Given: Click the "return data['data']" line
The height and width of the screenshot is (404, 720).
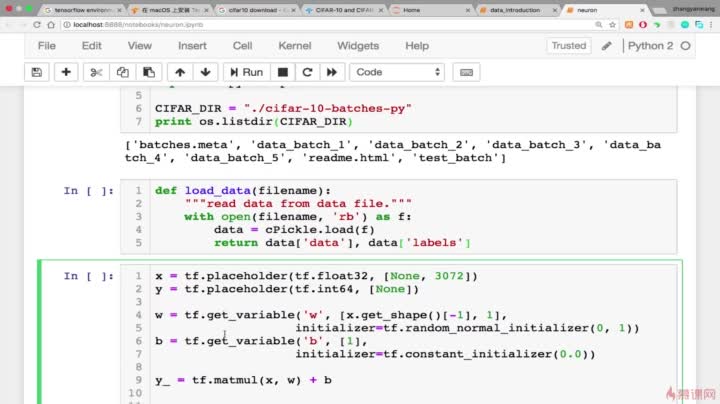Looking at the screenshot, I should (342, 242).
